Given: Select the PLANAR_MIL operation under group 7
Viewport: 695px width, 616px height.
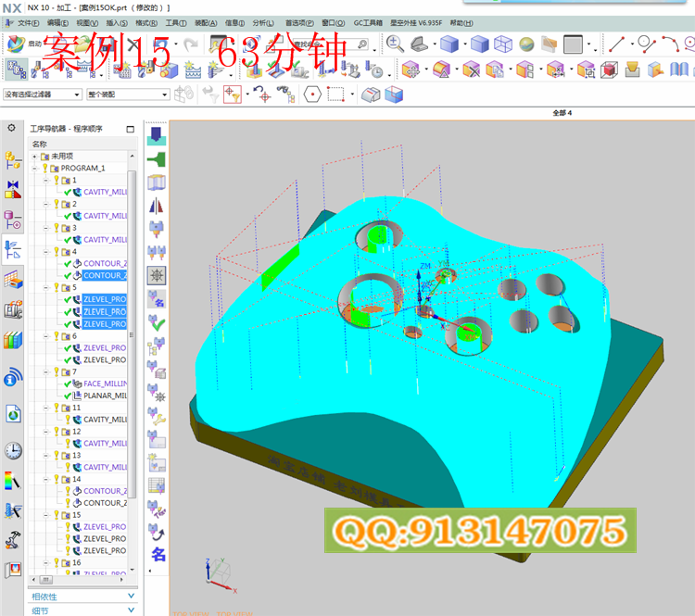Looking at the screenshot, I should point(105,396).
